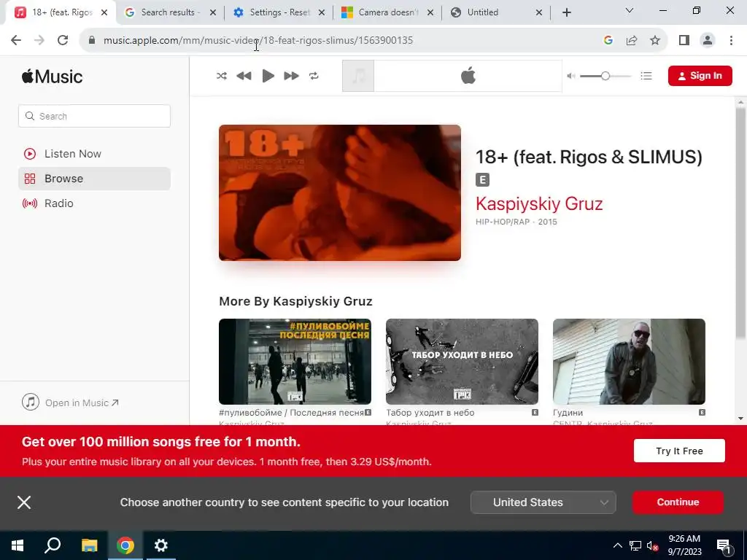Viewport: 747px width, 560px height.
Task: Dismiss the country selection banner
Action: coord(24,502)
